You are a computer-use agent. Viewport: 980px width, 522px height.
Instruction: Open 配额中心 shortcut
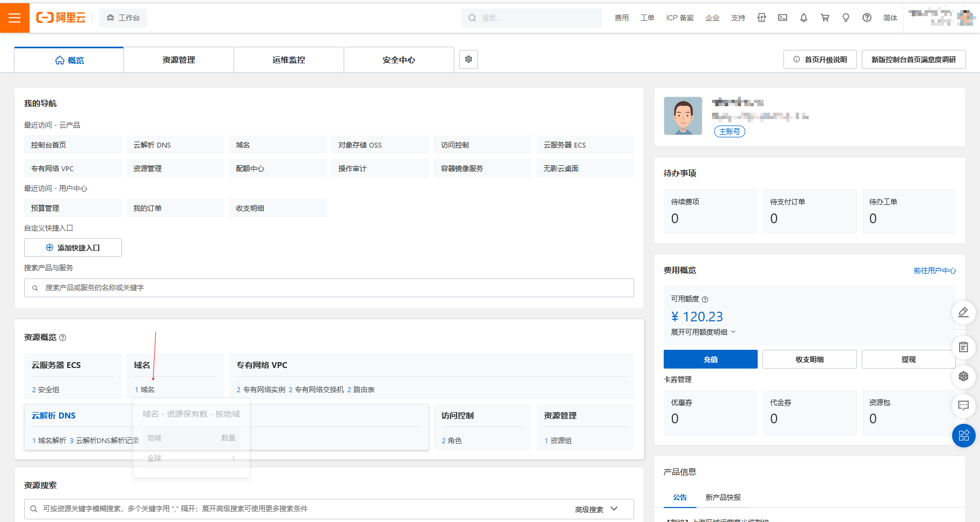278,168
